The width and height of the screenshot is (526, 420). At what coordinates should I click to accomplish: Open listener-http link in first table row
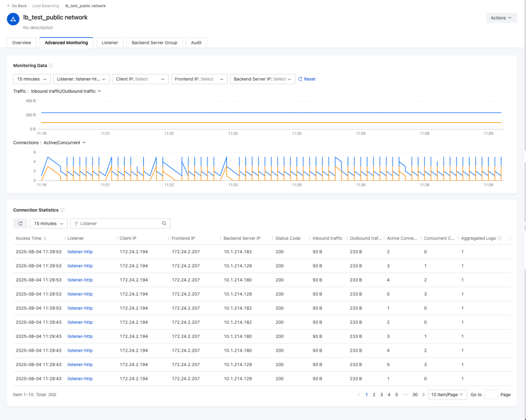click(80, 252)
